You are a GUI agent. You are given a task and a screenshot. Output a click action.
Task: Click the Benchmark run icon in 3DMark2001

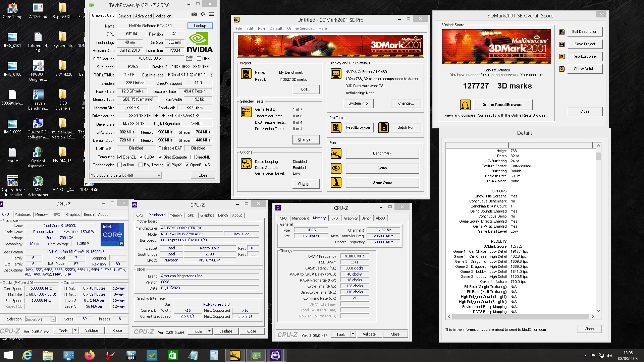click(x=336, y=154)
